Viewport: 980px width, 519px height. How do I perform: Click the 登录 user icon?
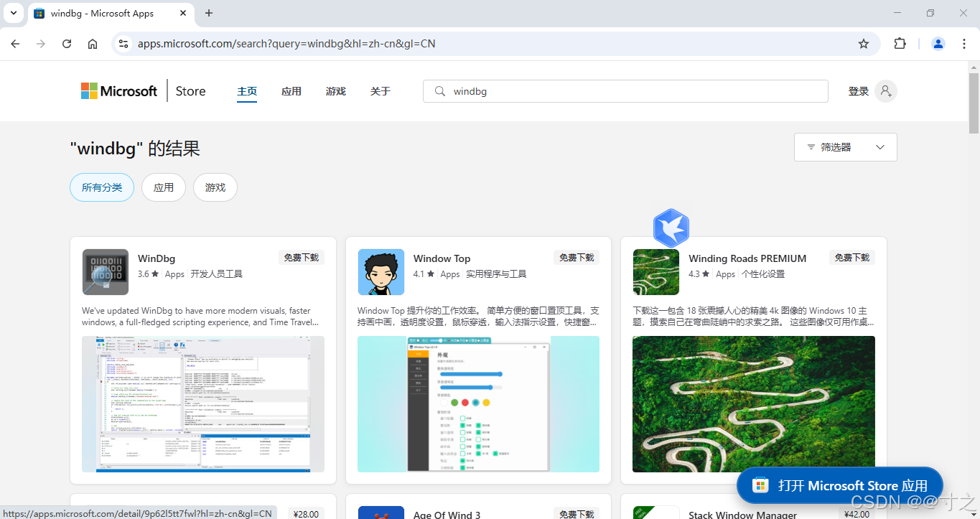tap(886, 91)
